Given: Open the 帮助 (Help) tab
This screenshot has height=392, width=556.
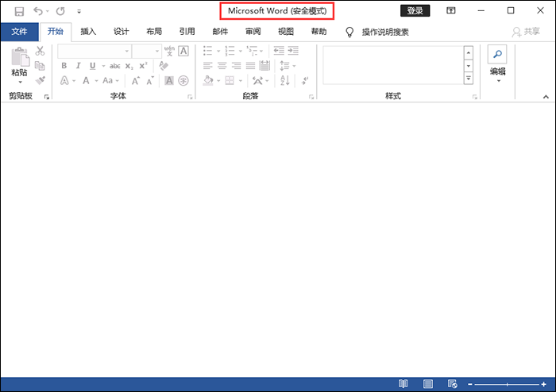Looking at the screenshot, I should [x=319, y=32].
